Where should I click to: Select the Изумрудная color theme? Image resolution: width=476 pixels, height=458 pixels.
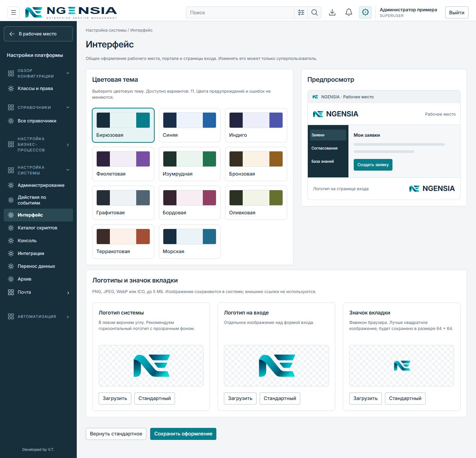[x=190, y=164]
